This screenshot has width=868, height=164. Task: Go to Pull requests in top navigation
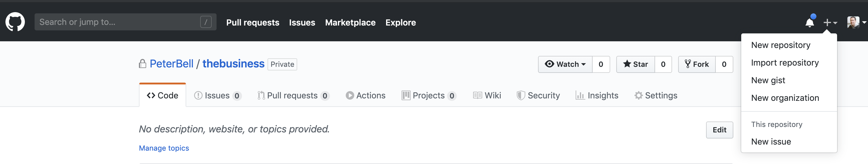(x=253, y=22)
